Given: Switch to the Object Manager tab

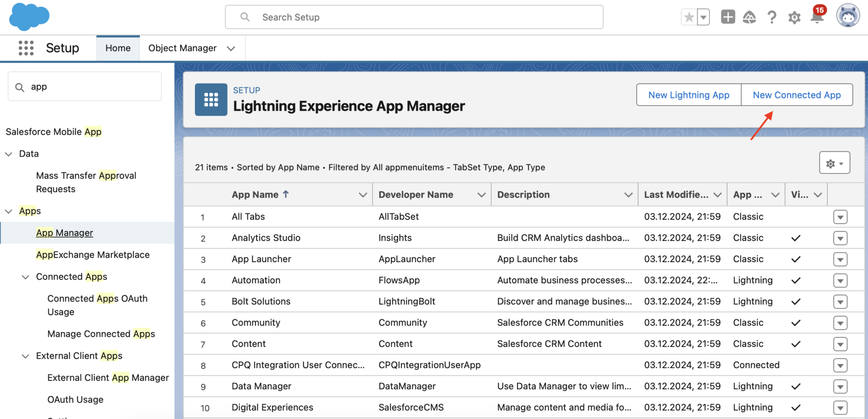Looking at the screenshot, I should [x=183, y=48].
